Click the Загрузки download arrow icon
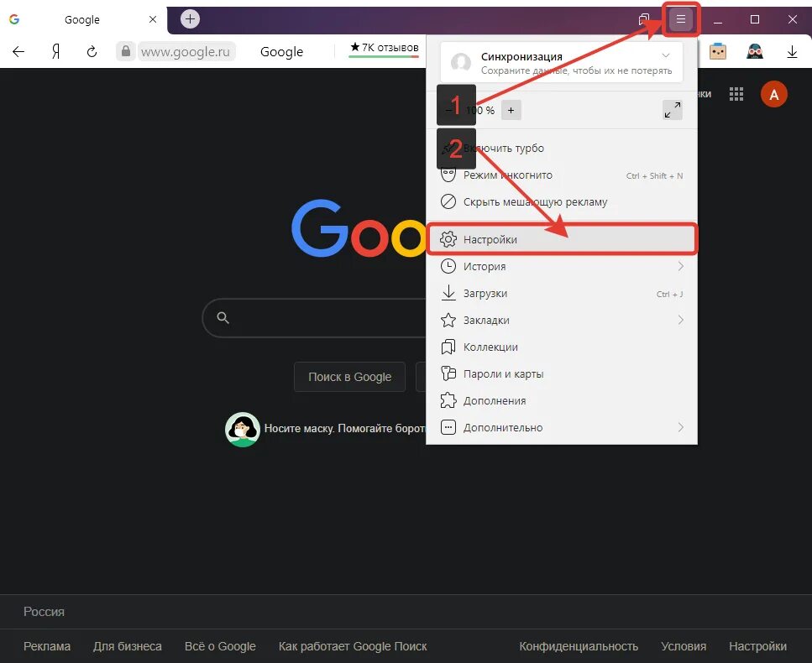This screenshot has width=812, height=663. tap(448, 293)
